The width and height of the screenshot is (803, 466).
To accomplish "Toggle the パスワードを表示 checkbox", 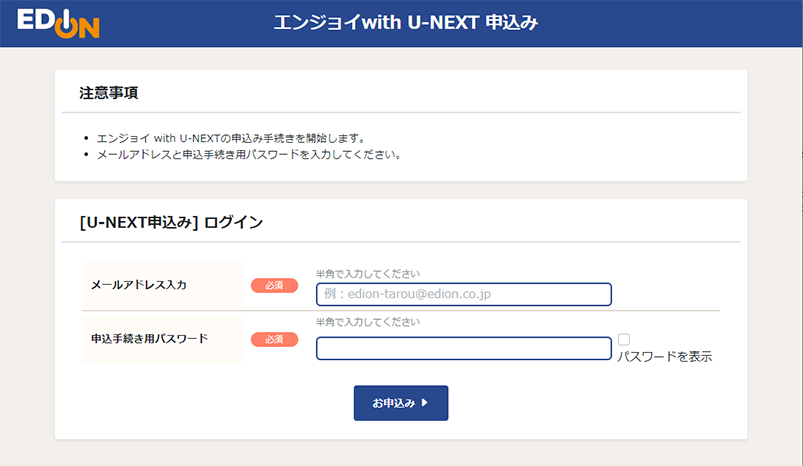I will click(623, 340).
